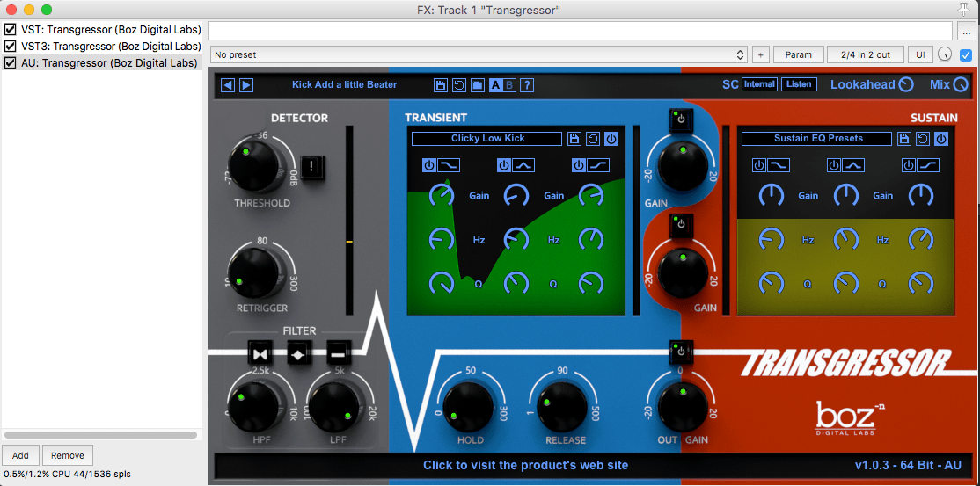
Task: Click the diamond filter mode button
Action: (x=299, y=354)
